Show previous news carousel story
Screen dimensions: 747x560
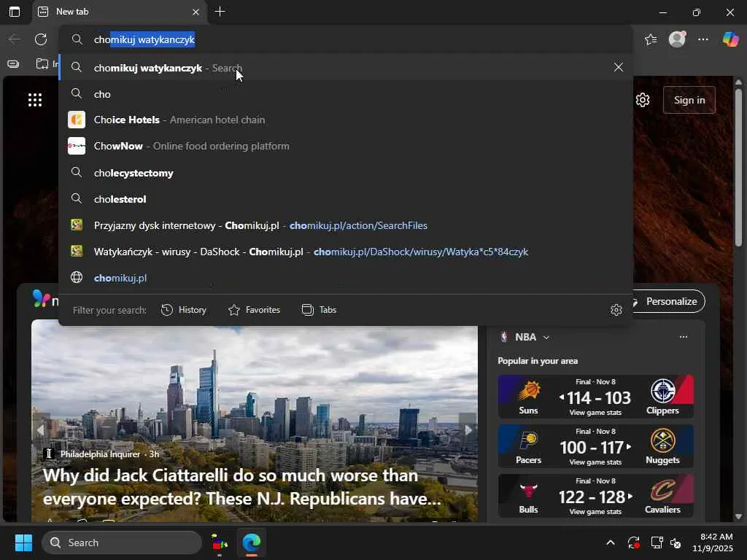[41, 429]
